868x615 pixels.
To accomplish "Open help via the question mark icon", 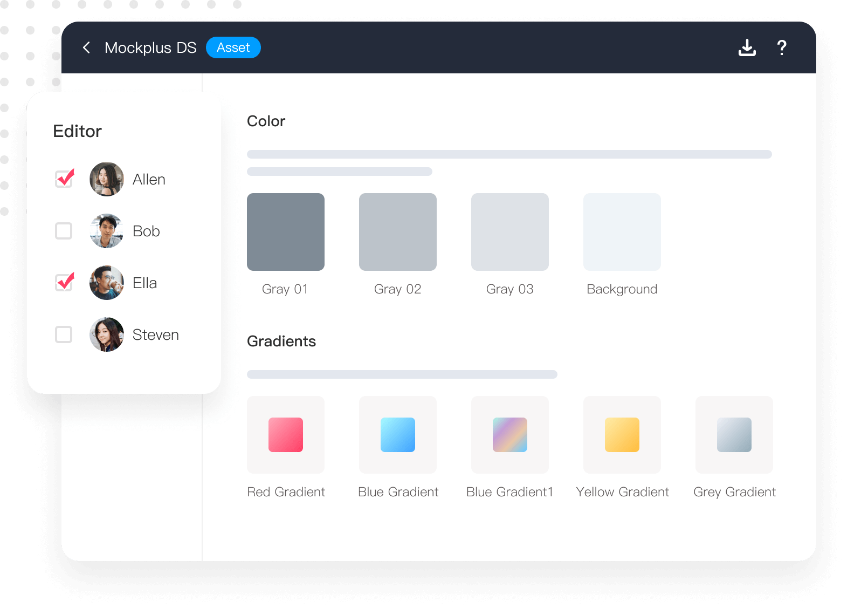I will tap(781, 47).
